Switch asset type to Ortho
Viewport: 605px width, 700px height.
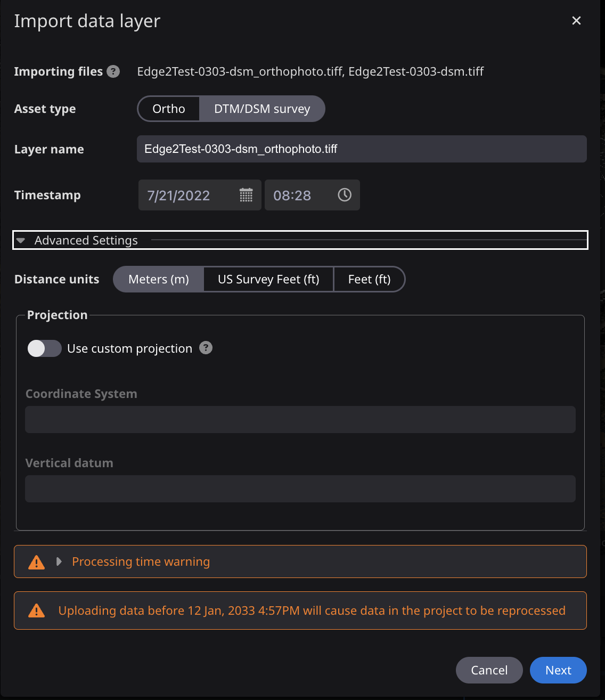pyautogui.click(x=168, y=109)
